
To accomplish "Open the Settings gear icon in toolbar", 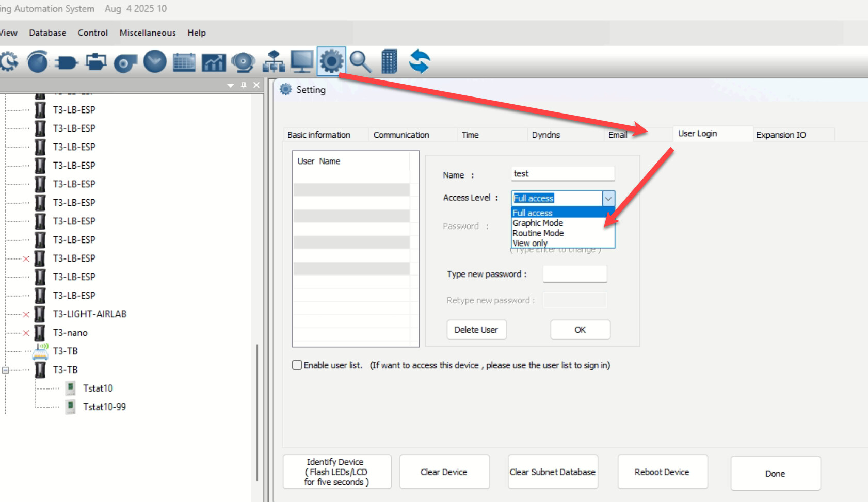I will pyautogui.click(x=331, y=61).
